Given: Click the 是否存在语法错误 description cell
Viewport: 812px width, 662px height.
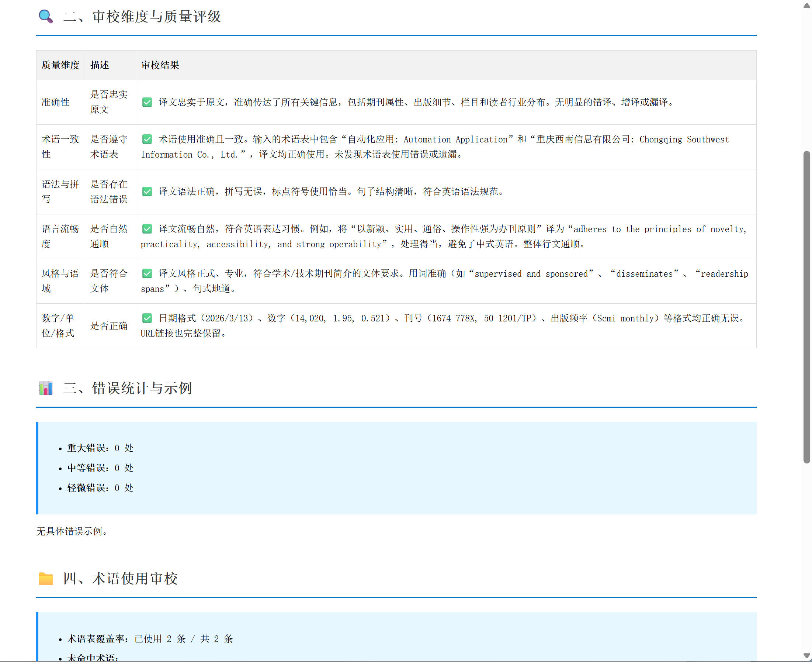Looking at the screenshot, I should [x=111, y=192].
